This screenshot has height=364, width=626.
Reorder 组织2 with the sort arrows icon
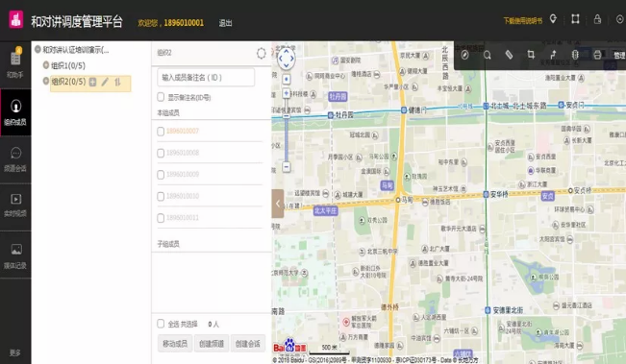(x=117, y=83)
